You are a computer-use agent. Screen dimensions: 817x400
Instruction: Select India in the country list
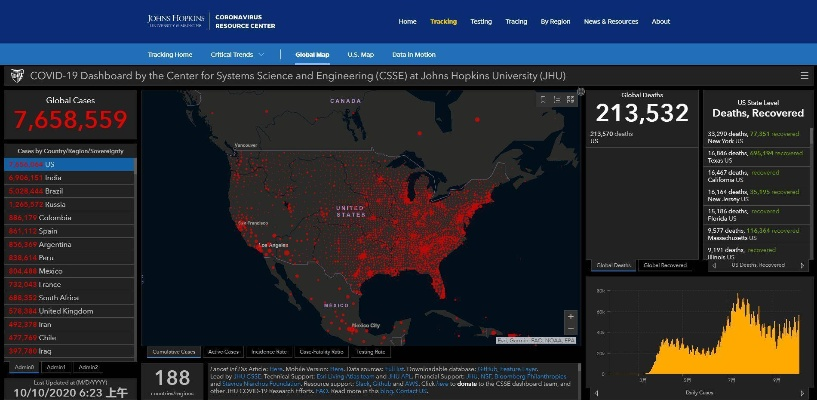[69, 178]
